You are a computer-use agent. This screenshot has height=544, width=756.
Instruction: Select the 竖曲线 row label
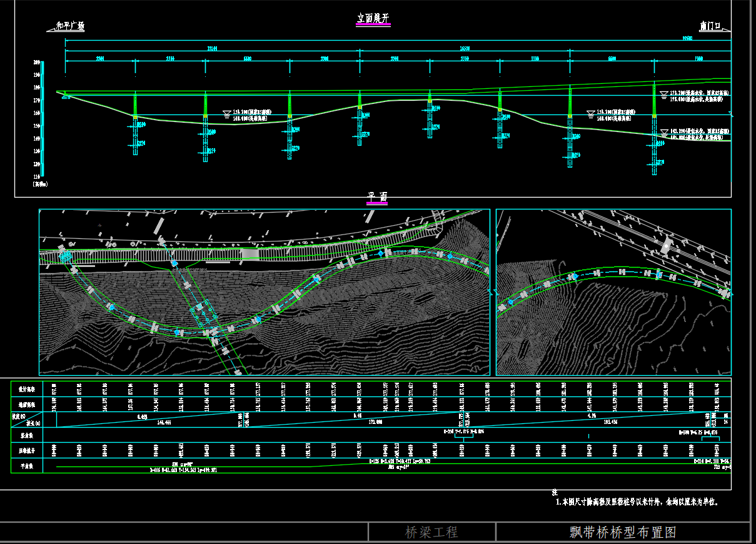[27, 433]
